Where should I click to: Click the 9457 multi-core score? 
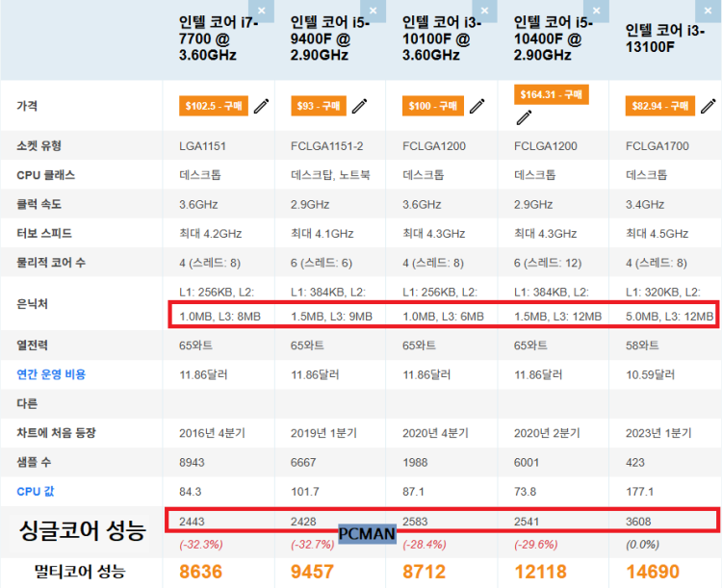click(x=312, y=572)
